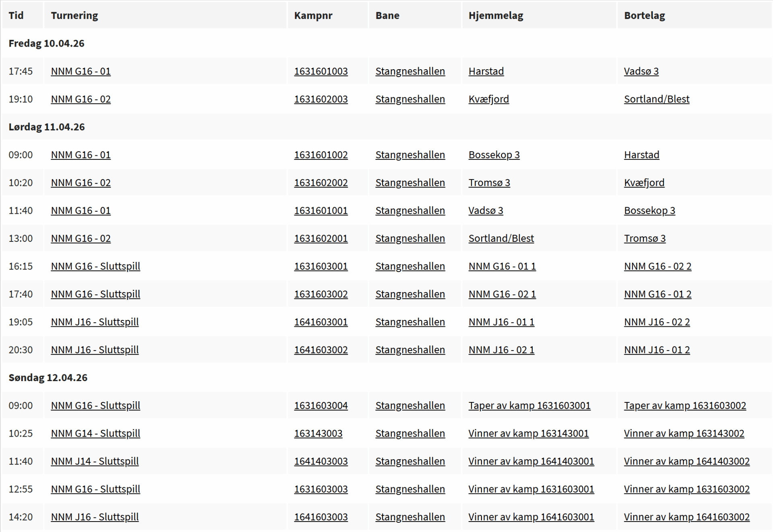773x532 pixels.
Task: Open the "NNM J16 - 01 1" home team link
Action: click(501, 322)
